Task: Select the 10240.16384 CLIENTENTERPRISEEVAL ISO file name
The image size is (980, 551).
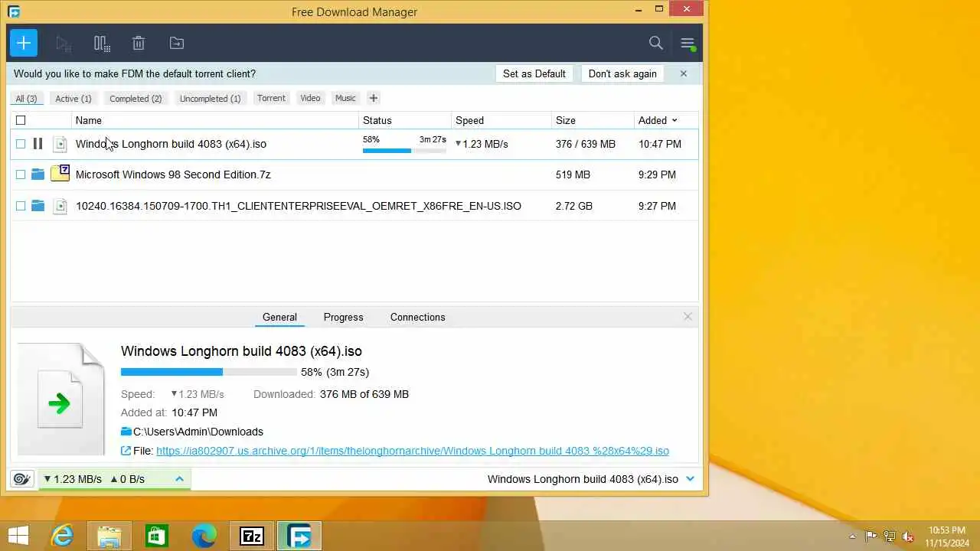Action: (x=299, y=206)
